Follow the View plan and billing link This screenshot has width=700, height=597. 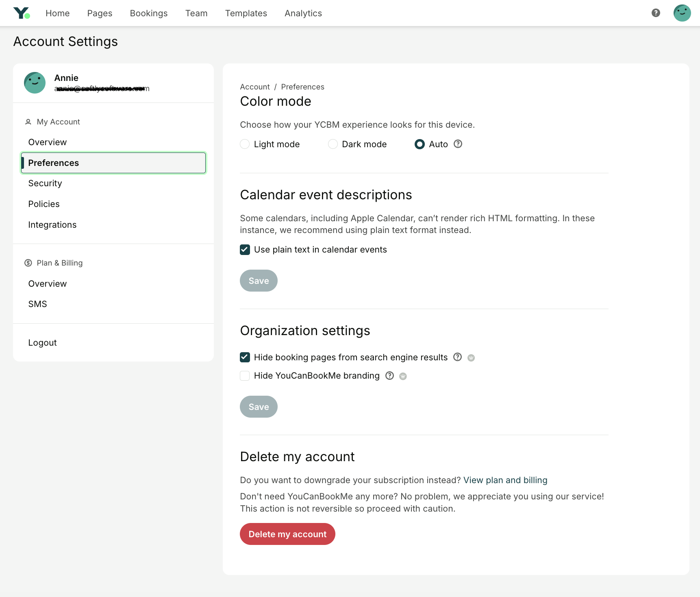point(505,480)
